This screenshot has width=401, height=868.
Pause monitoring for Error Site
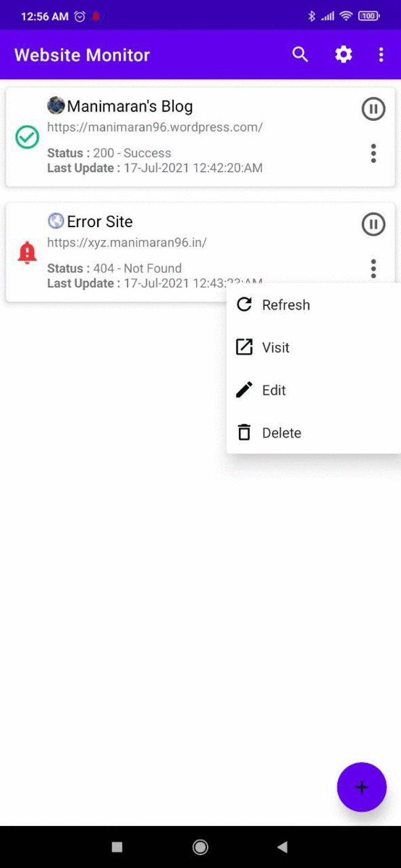tap(373, 224)
